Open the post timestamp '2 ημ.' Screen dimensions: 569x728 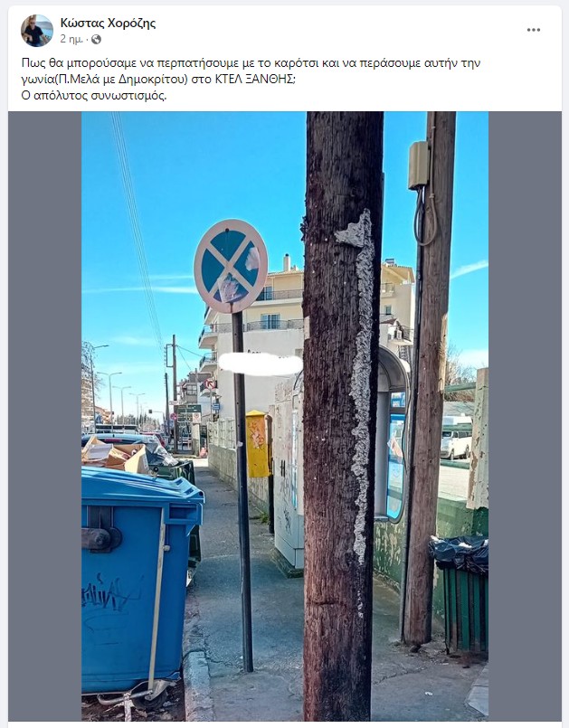pos(71,40)
